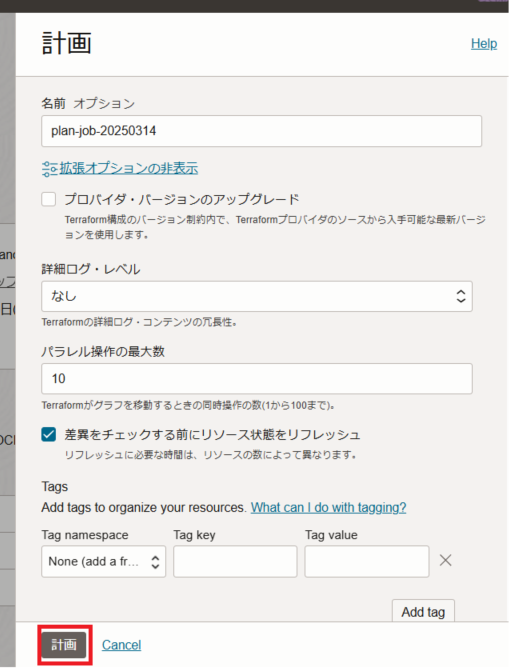Click the パラレル操作の最大数 input field
This screenshot has width=517, height=672.
(x=257, y=379)
